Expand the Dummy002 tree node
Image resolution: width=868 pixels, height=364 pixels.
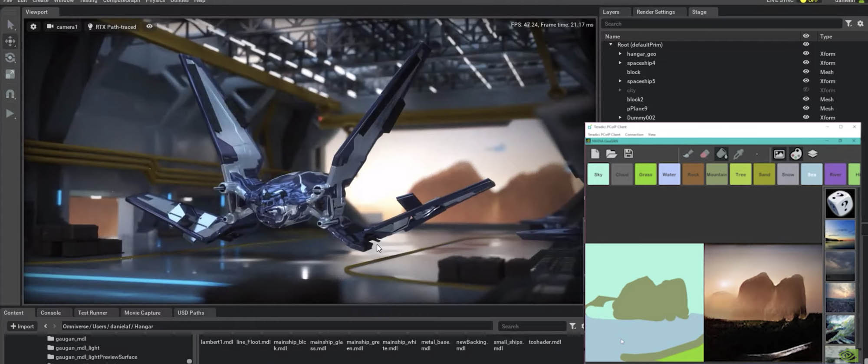(620, 117)
